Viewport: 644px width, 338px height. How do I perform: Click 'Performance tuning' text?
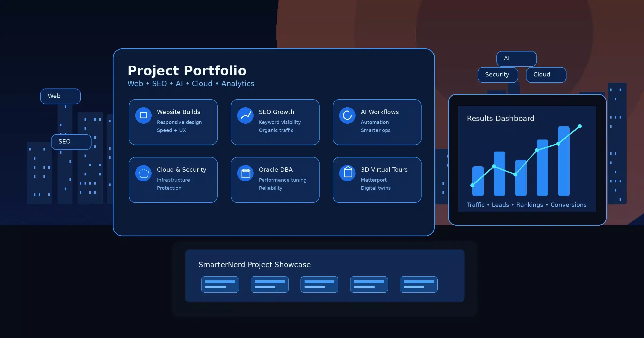pos(283,180)
